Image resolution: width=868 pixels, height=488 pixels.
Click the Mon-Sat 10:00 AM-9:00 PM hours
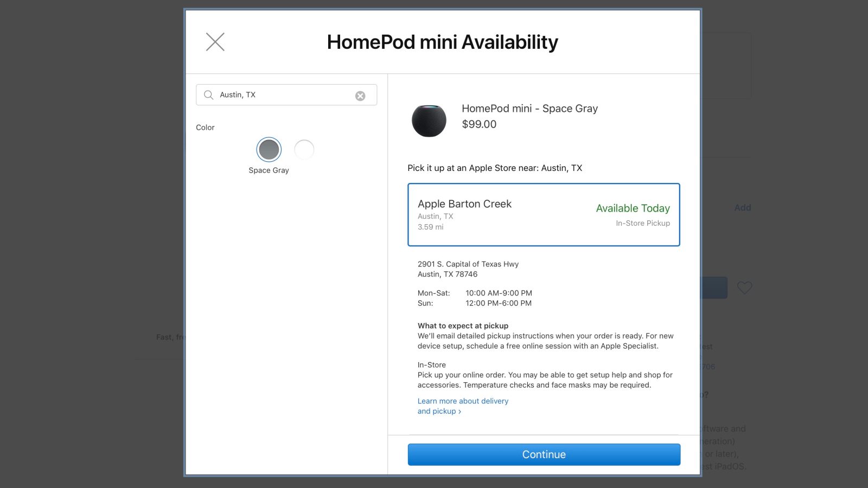pos(475,293)
